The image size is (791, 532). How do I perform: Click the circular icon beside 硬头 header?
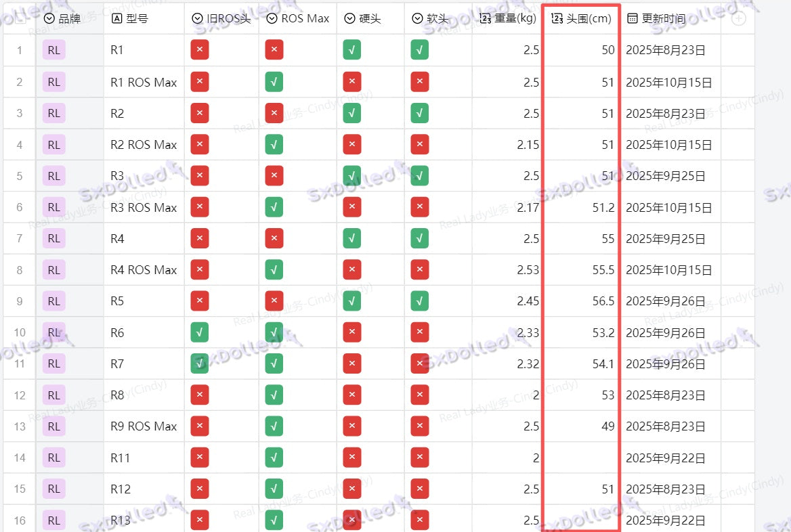(349, 19)
